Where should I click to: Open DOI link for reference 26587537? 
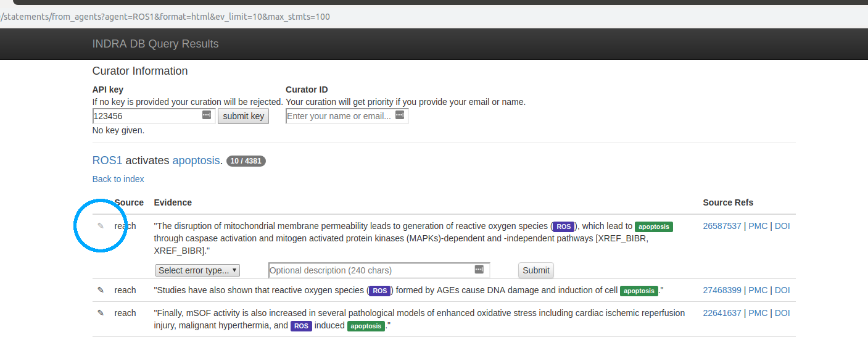point(782,226)
